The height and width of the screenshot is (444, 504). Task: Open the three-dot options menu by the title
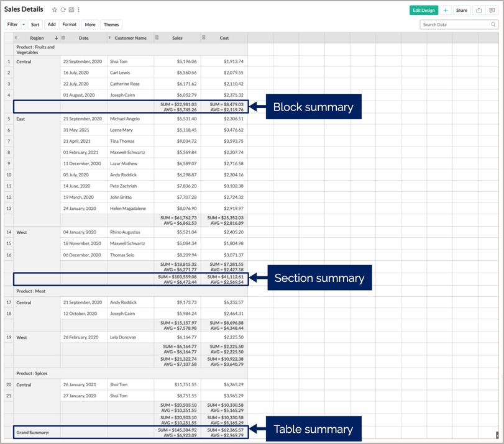pyautogui.click(x=79, y=10)
